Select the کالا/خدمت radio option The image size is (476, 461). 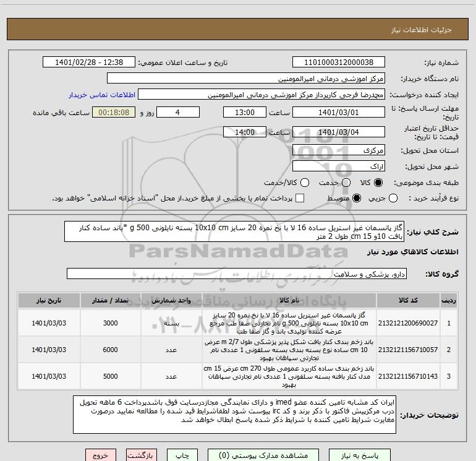[305, 183]
